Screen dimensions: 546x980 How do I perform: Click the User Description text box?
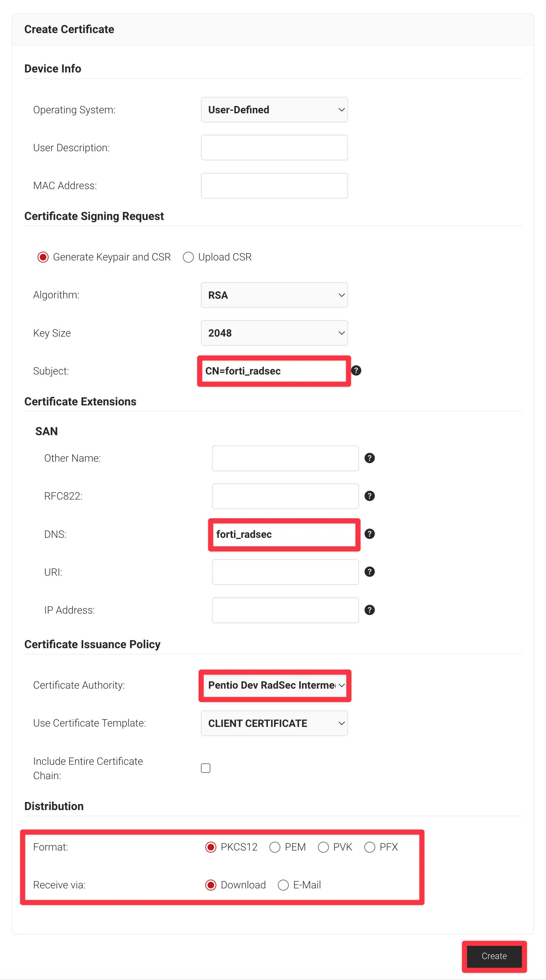pyautogui.click(x=274, y=148)
